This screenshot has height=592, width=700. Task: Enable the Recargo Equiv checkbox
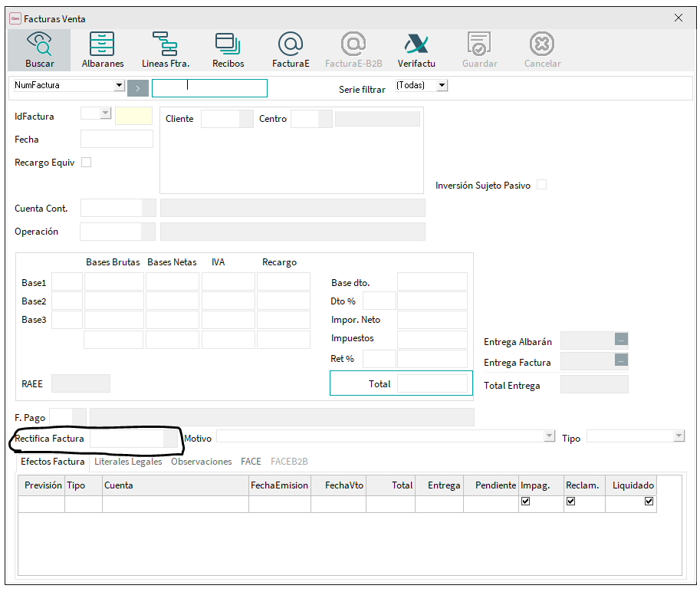click(87, 163)
